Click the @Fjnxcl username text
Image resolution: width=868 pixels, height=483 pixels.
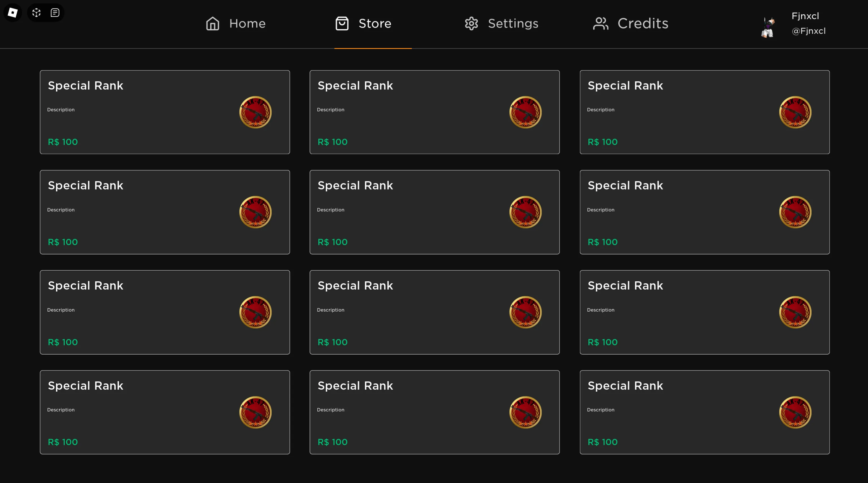(808, 31)
